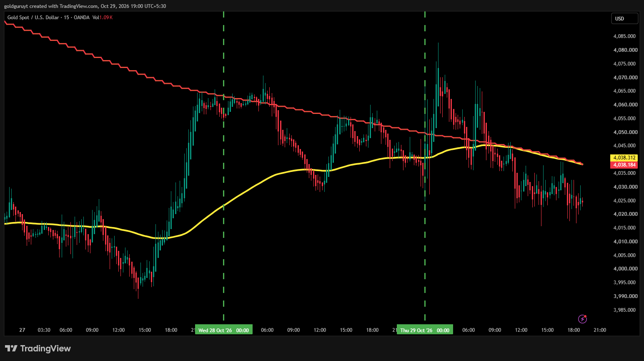
Task: Click the 4,055.000 price axis label
Action: coord(624,119)
